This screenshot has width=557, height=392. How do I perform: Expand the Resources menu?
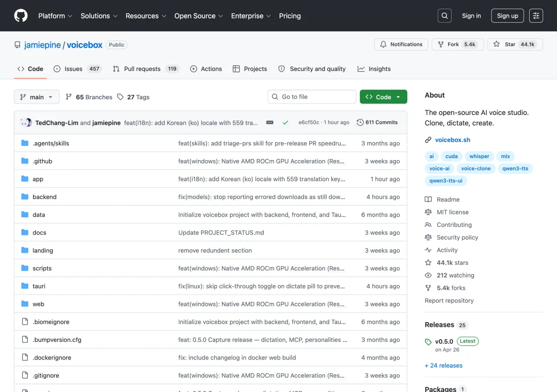[x=146, y=16]
